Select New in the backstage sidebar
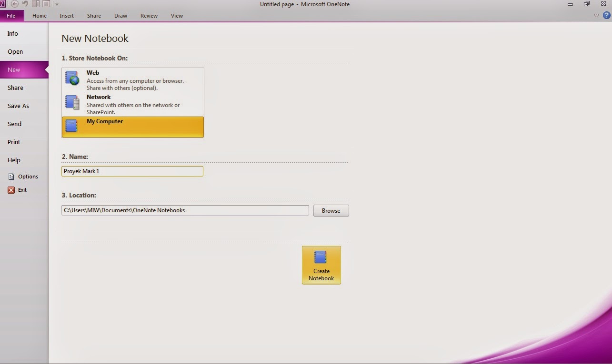The height and width of the screenshot is (364, 612). point(24,69)
